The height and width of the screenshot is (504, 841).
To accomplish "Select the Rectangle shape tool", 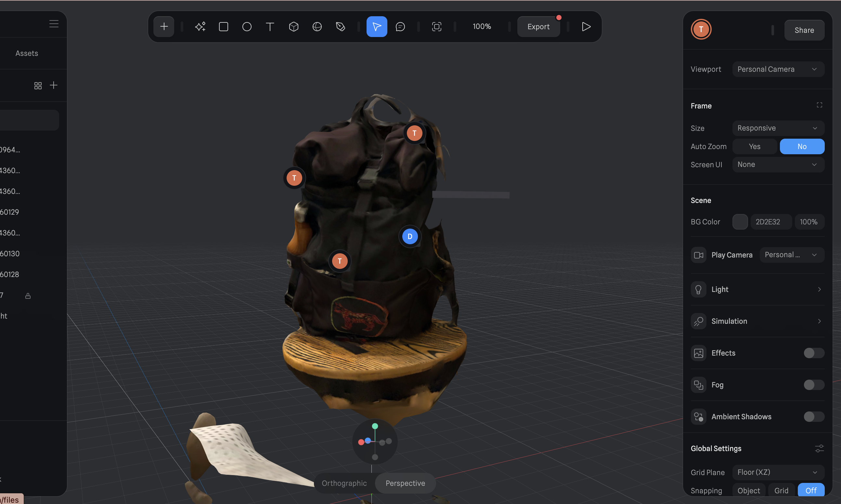I will point(224,27).
